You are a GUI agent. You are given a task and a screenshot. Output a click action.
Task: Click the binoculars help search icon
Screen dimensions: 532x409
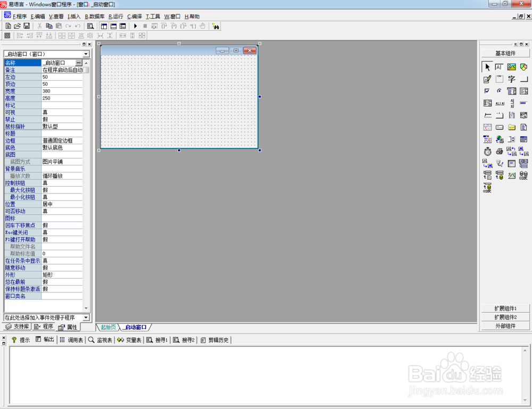215,26
